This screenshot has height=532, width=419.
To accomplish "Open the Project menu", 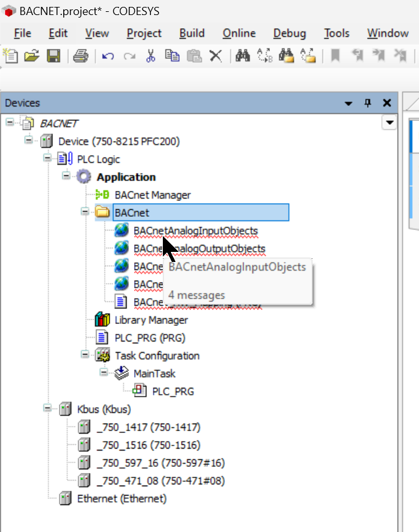I will click(x=144, y=33).
